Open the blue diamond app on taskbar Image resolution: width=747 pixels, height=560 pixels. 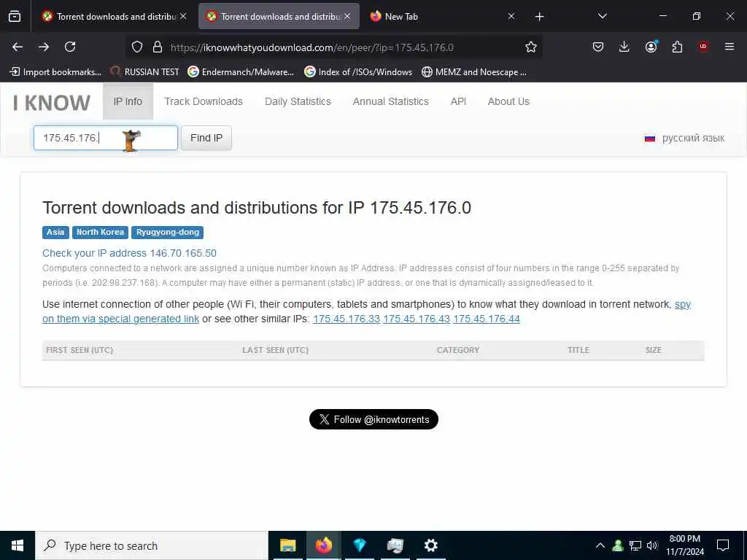pos(359,545)
